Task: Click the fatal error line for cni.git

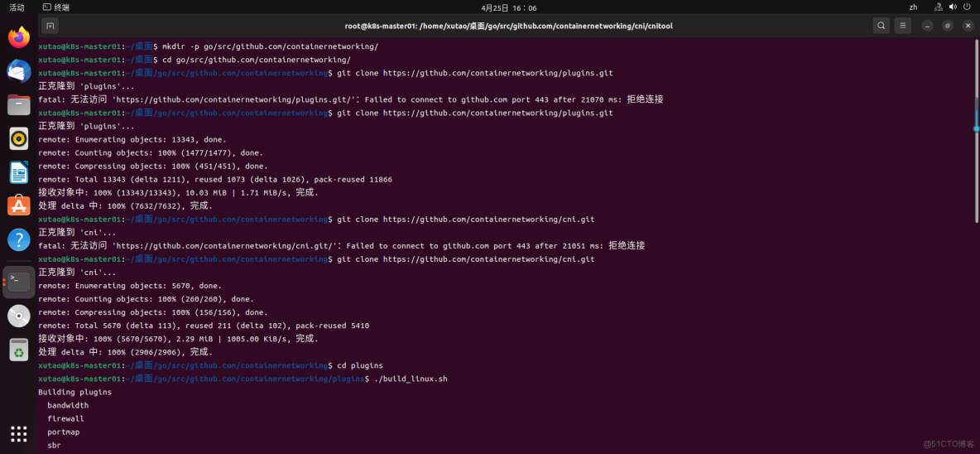Action: [341, 246]
